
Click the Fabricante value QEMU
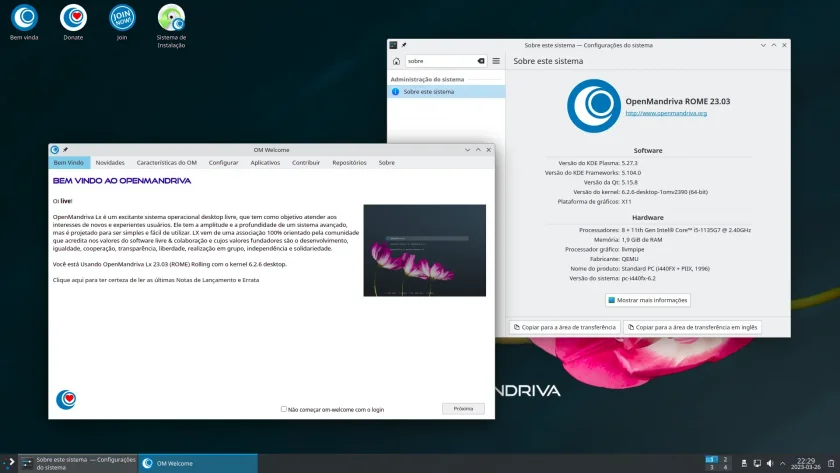[x=629, y=259]
